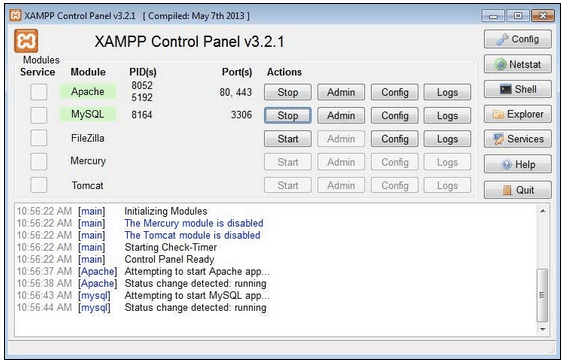Open FileZilla Config options
566x364 pixels.
point(395,139)
